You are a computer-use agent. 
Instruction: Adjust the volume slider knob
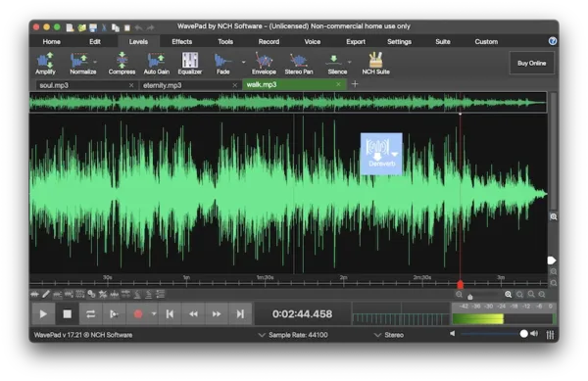pyautogui.click(x=523, y=333)
